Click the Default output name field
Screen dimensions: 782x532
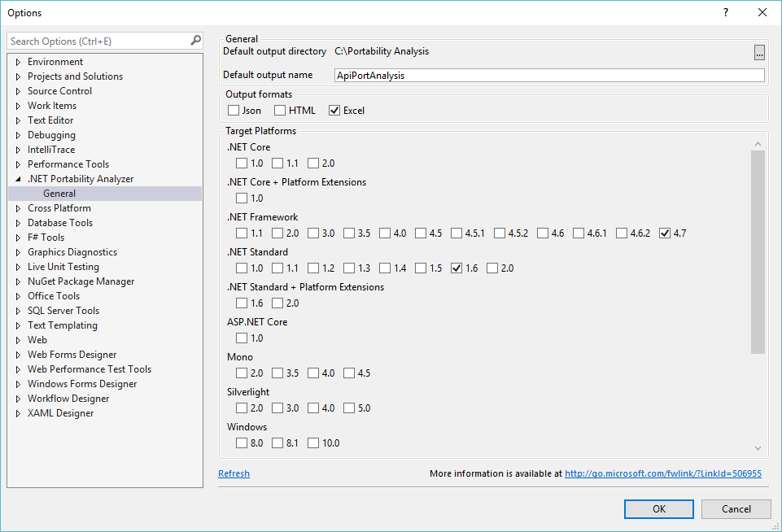pos(549,76)
